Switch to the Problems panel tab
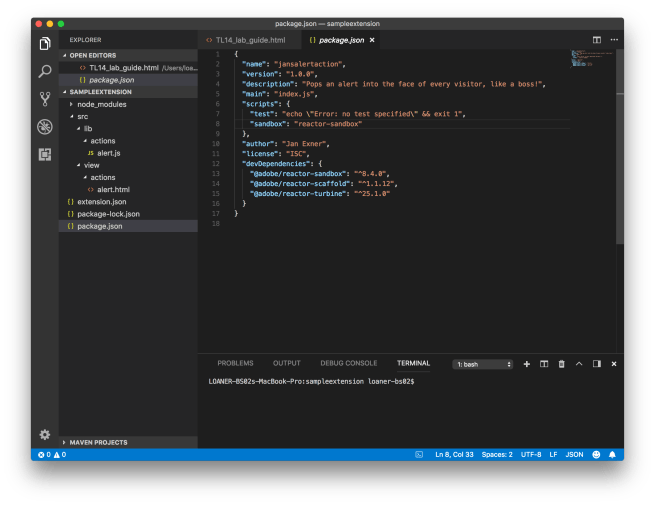The width and height of the screenshot is (655, 505). (x=235, y=363)
